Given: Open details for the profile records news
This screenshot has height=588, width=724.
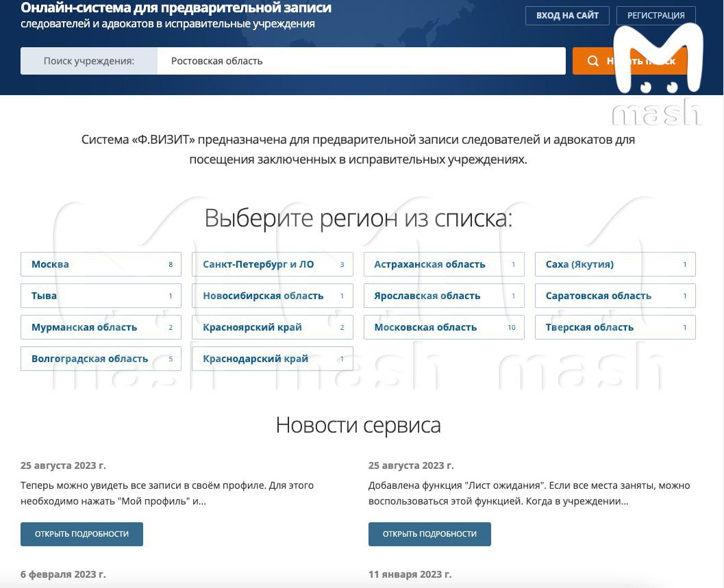Looking at the screenshot, I should tap(82, 534).
